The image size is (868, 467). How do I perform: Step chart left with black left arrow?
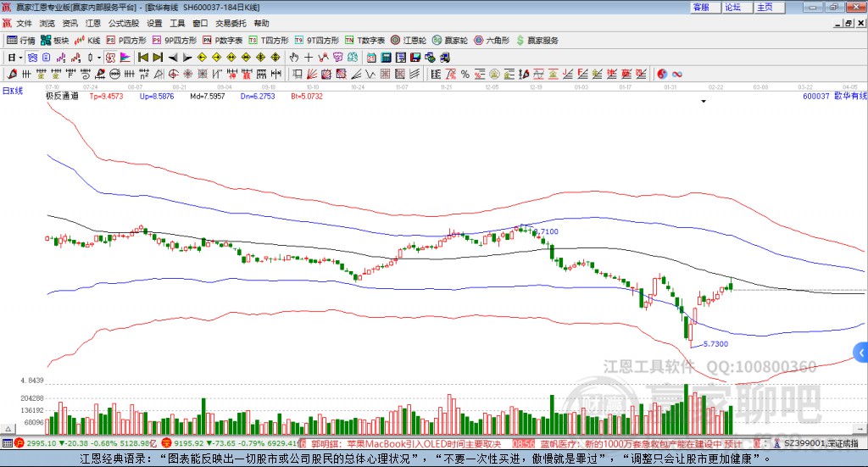click(x=173, y=58)
